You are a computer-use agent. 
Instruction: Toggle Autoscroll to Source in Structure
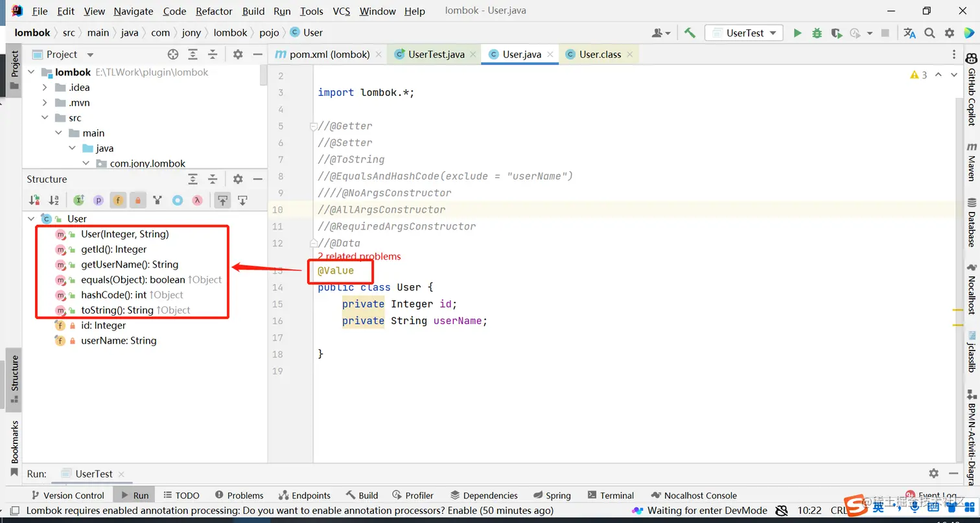222,200
